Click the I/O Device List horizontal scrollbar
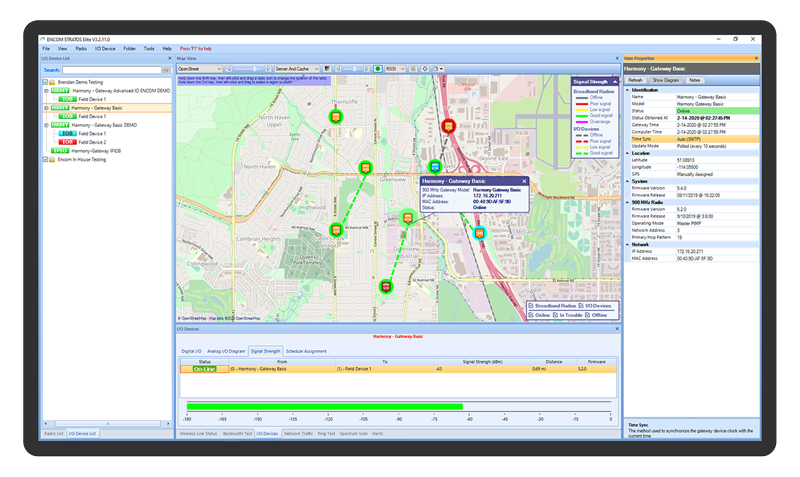 coord(107,423)
